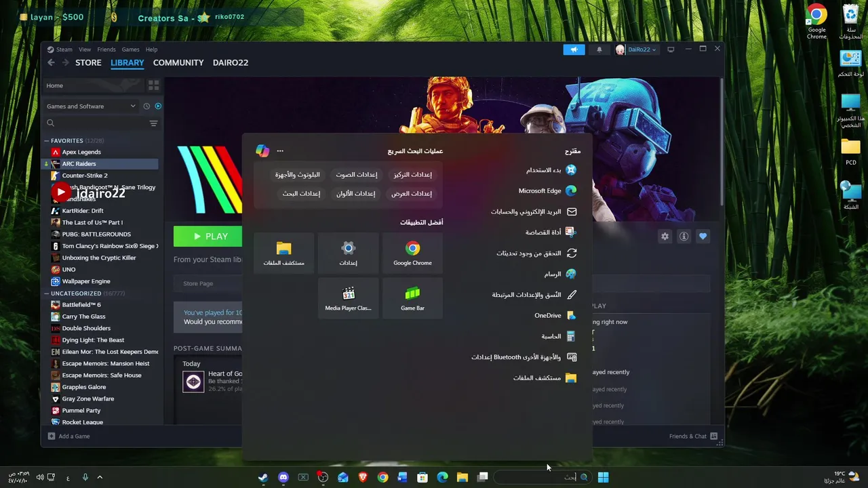Launch Media Player Classic from top apps
Viewport: 868px width, 488px height.
click(x=348, y=298)
